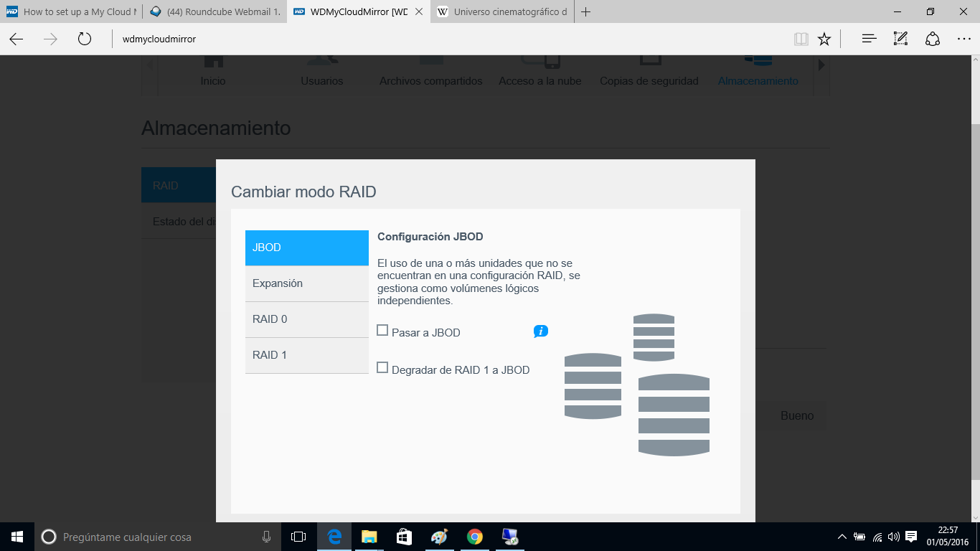The image size is (980, 551).
Task: Show hidden system tray icons chevron
Action: [x=842, y=537]
